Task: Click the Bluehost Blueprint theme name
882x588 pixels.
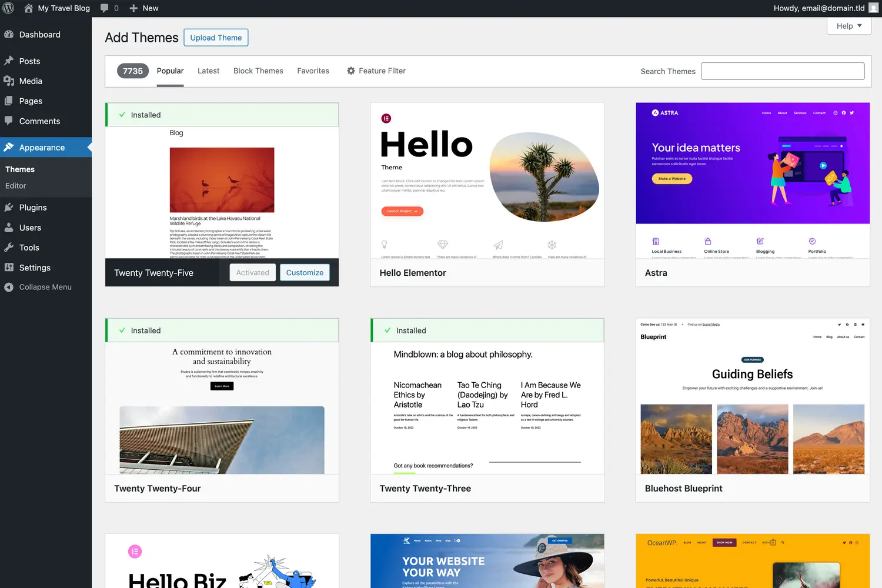Action: click(684, 489)
